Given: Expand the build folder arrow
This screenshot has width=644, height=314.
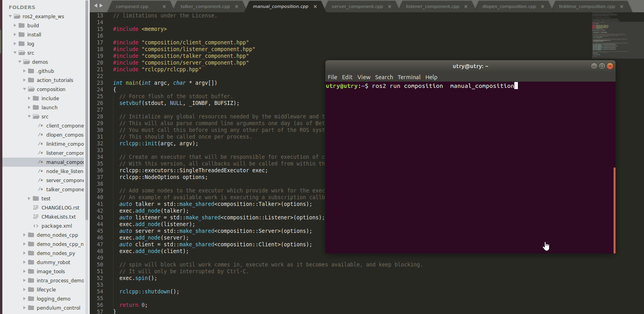Looking at the screenshot, I should (x=15, y=25).
